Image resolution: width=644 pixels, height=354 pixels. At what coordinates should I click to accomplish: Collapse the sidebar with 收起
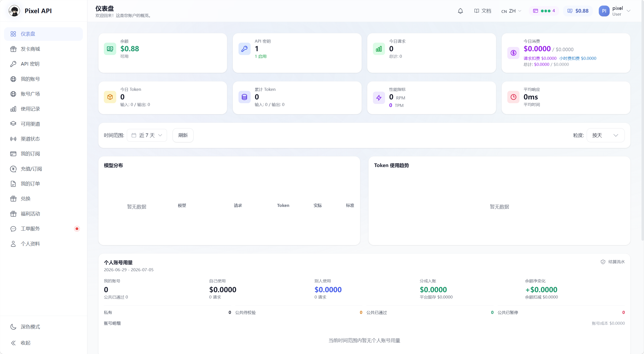tap(43, 343)
